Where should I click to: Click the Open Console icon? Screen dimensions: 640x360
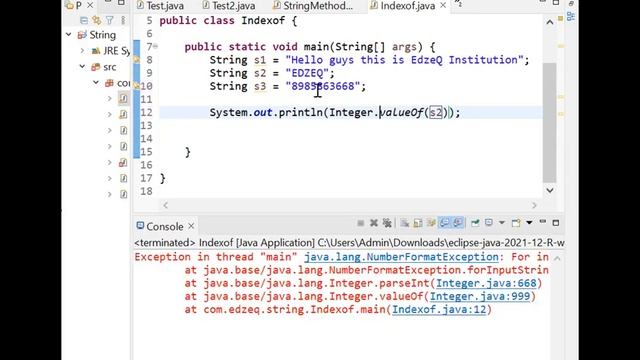click(x=516, y=223)
